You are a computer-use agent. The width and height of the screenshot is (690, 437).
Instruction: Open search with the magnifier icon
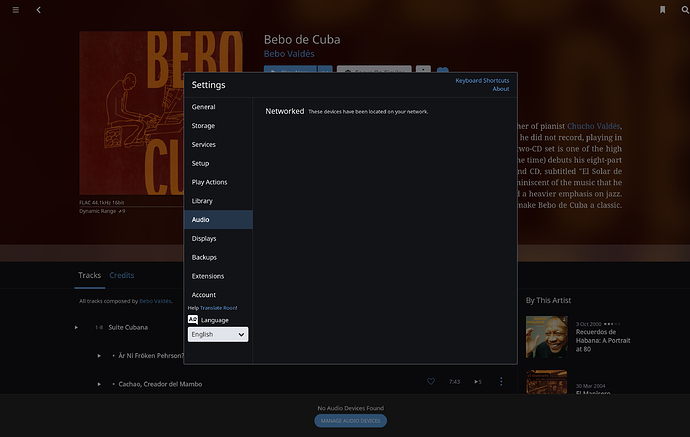click(x=685, y=10)
